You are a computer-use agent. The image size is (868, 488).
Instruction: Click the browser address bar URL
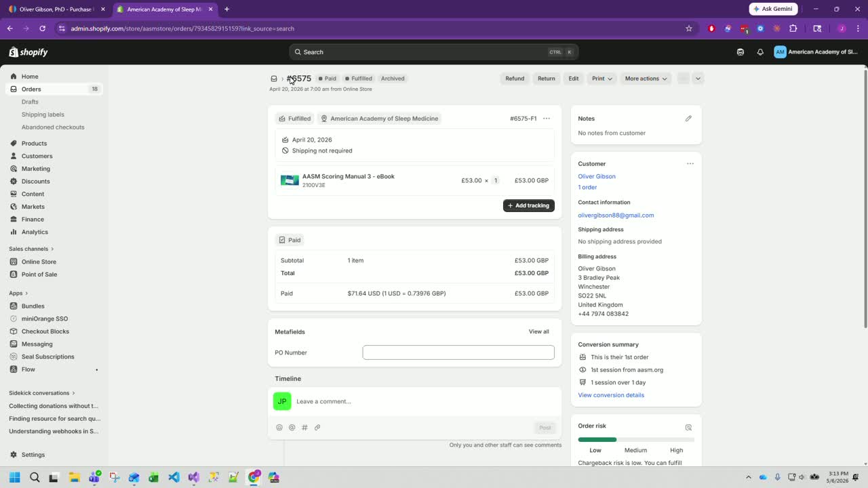[182, 28]
